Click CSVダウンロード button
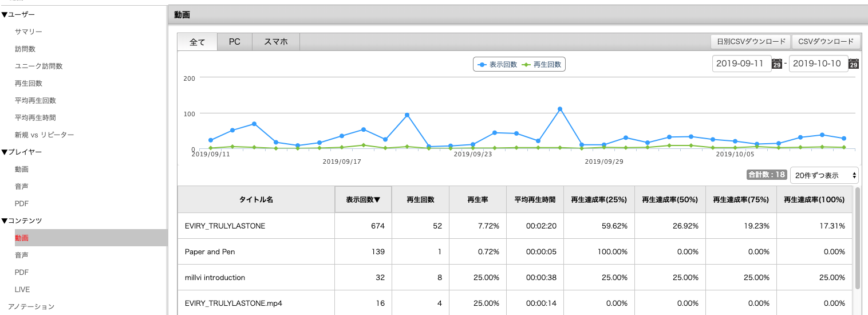The width and height of the screenshot is (868, 315). (826, 42)
